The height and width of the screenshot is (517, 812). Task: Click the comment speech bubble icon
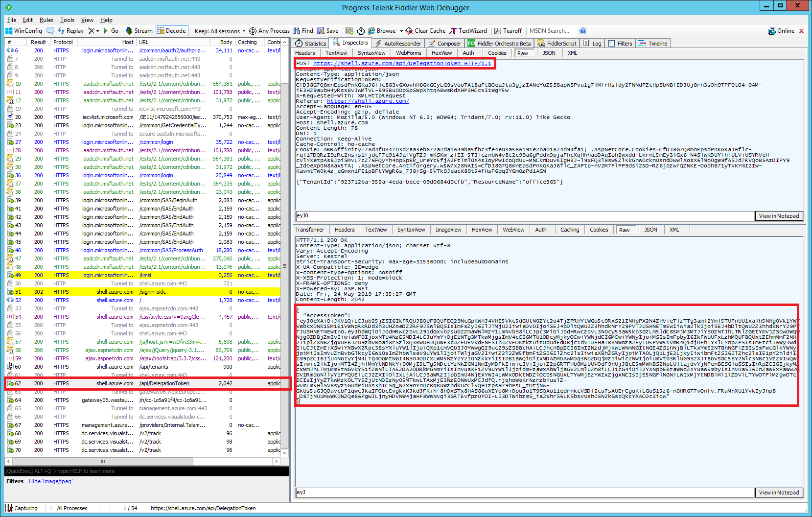click(50, 31)
